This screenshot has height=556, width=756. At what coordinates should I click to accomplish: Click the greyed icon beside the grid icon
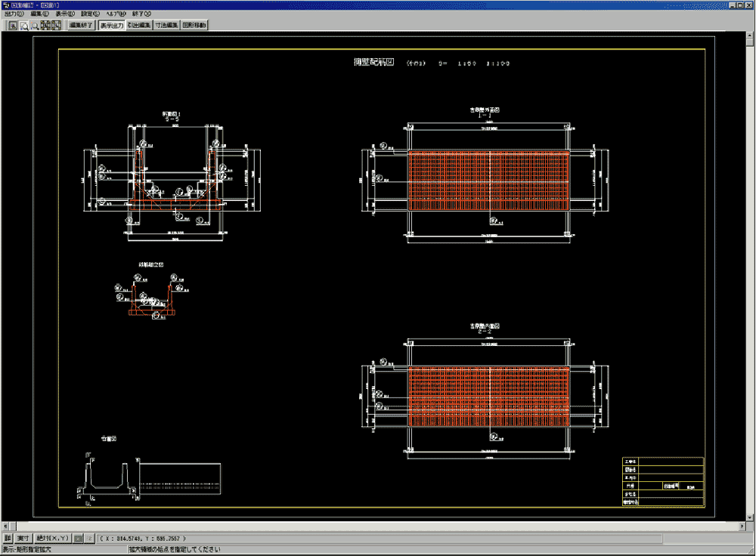tap(89, 539)
